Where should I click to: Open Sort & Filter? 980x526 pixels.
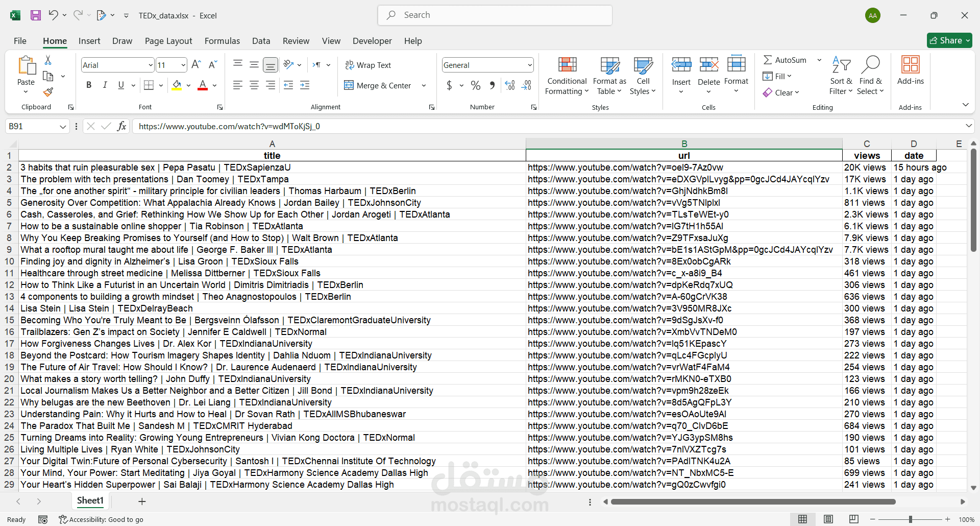841,76
